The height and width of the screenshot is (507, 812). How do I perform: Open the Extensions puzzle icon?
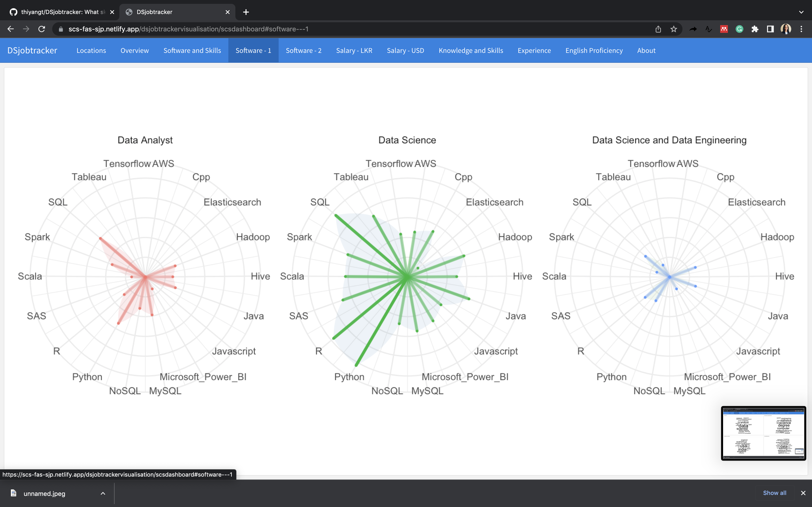(755, 29)
